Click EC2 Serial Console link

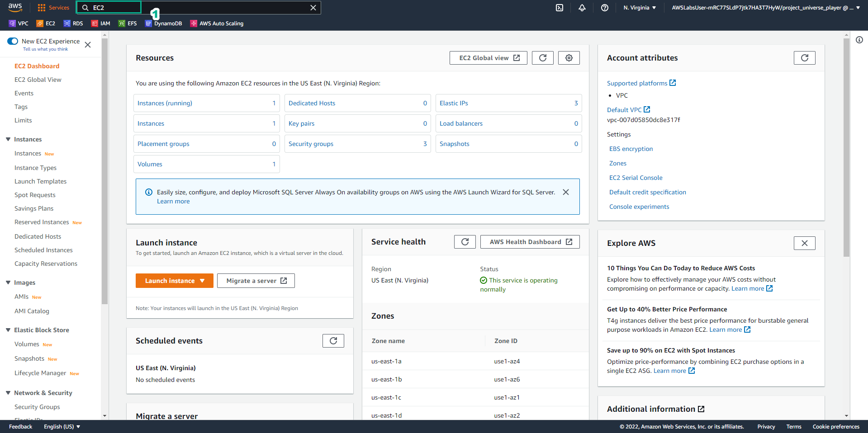click(x=636, y=178)
